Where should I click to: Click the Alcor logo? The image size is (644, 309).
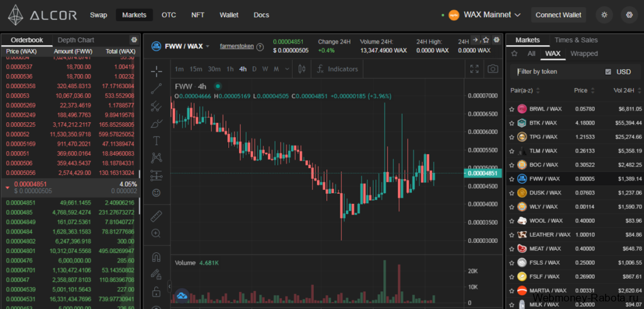click(x=42, y=15)
